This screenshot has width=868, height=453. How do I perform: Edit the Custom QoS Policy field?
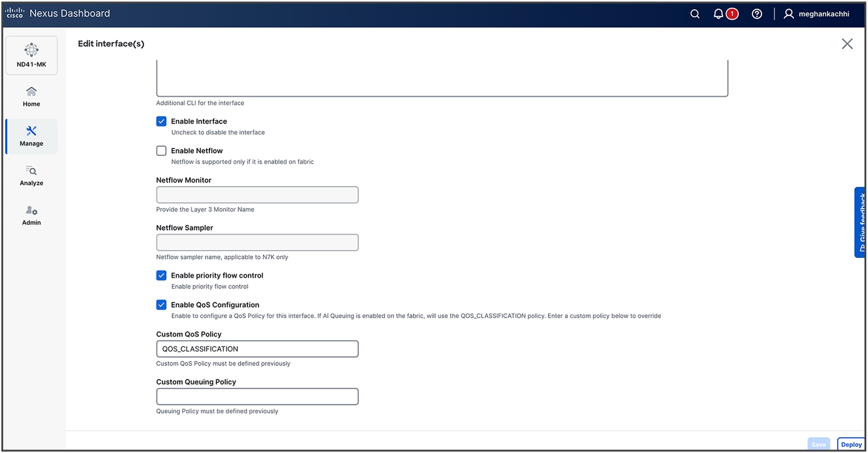tap(257, 349)
